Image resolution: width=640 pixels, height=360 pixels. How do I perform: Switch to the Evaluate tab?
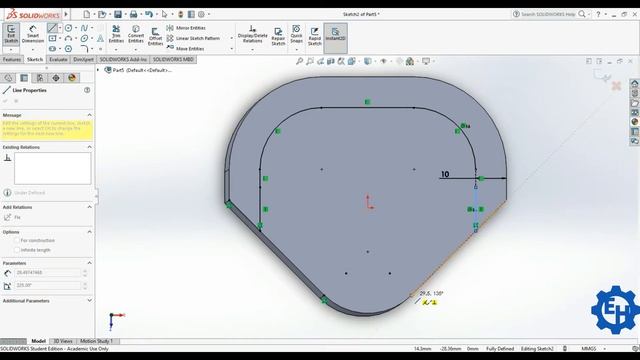pos(58,60)
